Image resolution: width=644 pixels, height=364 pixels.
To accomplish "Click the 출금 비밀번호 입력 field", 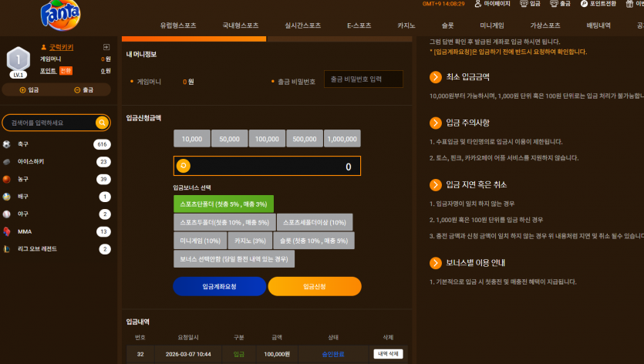I will (363, 79).
